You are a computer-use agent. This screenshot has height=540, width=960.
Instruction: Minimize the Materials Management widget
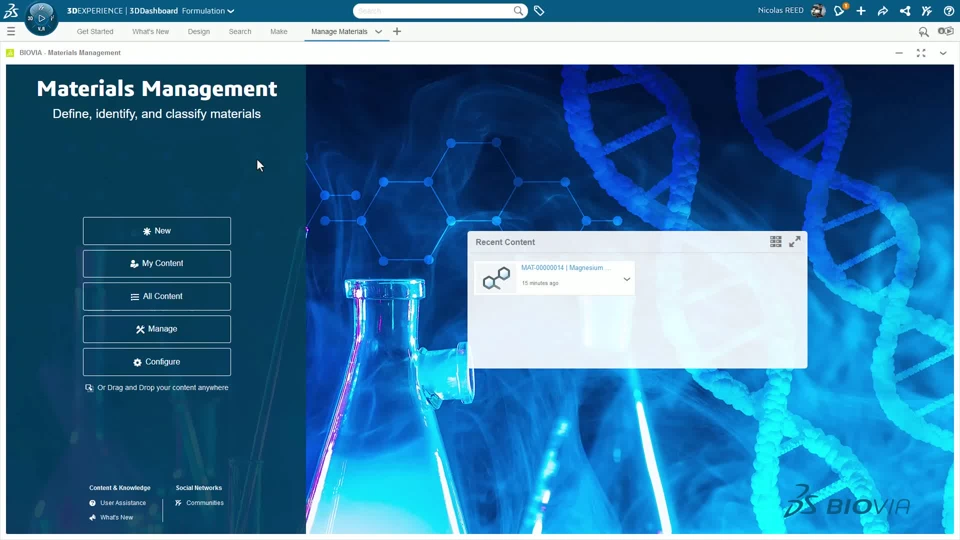point(899,53)
